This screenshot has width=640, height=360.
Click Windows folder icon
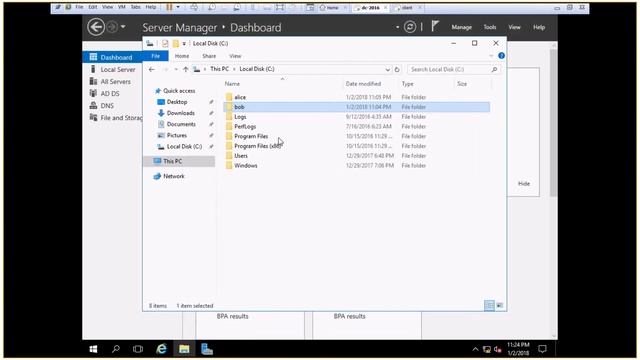[x=229, y=165]
